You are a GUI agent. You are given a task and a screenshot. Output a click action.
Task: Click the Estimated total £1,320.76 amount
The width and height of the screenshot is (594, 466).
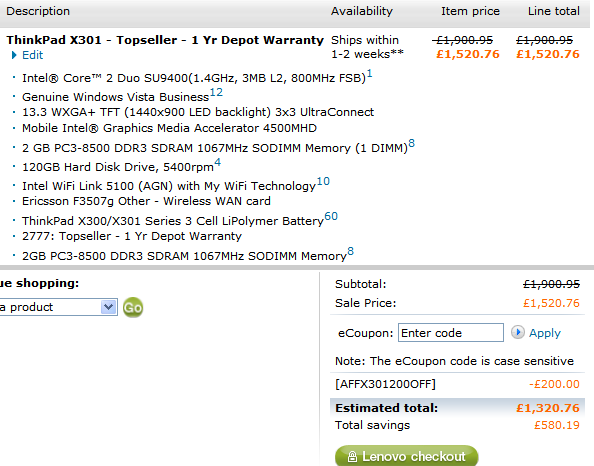click(x=548, y=408)
